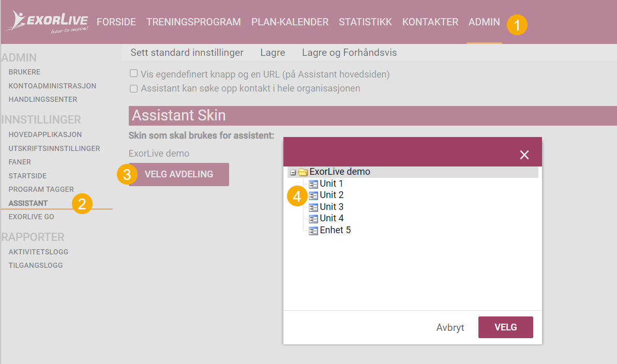The image size is (617, 364).
Task: Click the Lagre toolbar option
Action: tap(273, 53)
